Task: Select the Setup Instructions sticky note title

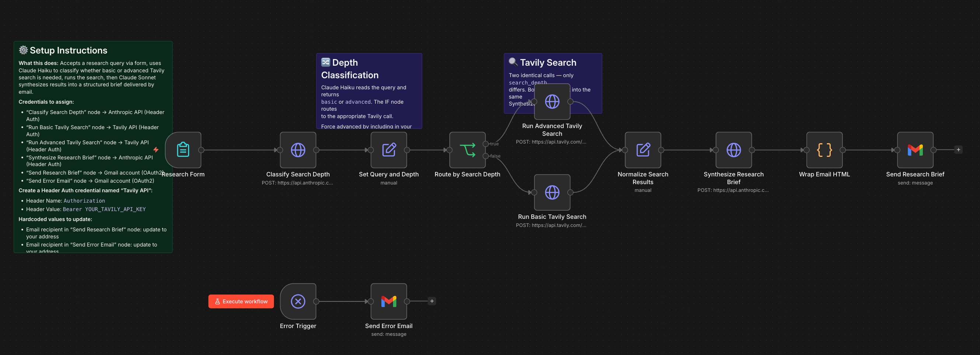Action: (x=69, y=50)
